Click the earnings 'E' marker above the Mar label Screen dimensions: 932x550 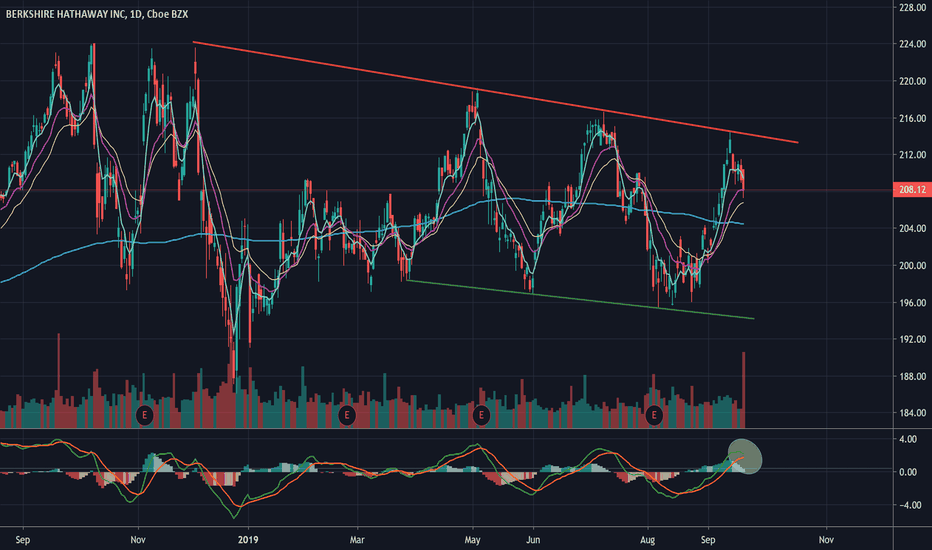pos(347,414)
